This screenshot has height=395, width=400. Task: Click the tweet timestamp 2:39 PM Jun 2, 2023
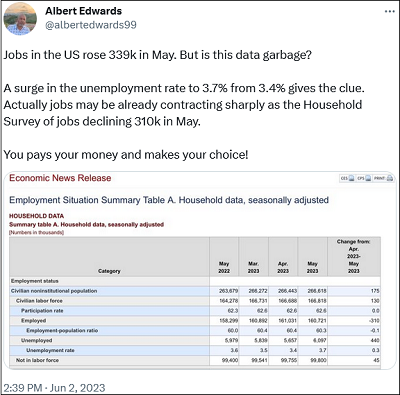tap(54, 388)
